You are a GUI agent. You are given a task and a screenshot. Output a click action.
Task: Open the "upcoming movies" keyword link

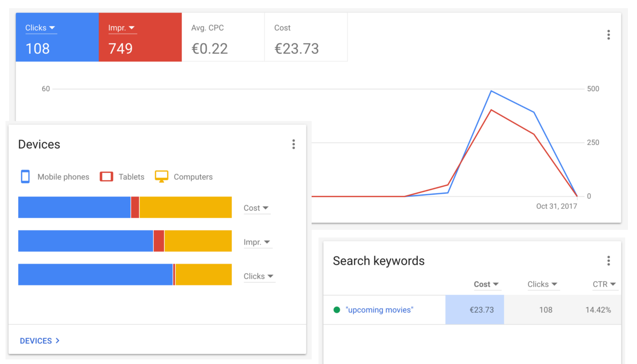pyautogui.click(x=379, y=310)
